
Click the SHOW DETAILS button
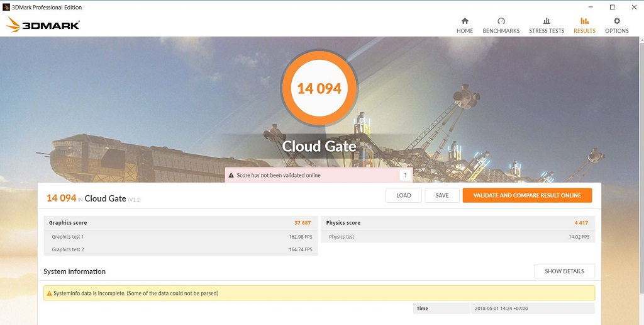[564, 271]
